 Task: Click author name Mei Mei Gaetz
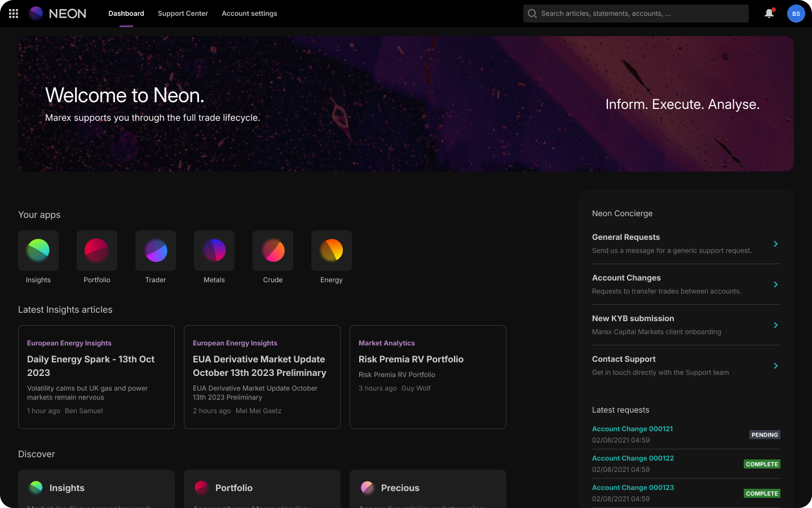258,411
